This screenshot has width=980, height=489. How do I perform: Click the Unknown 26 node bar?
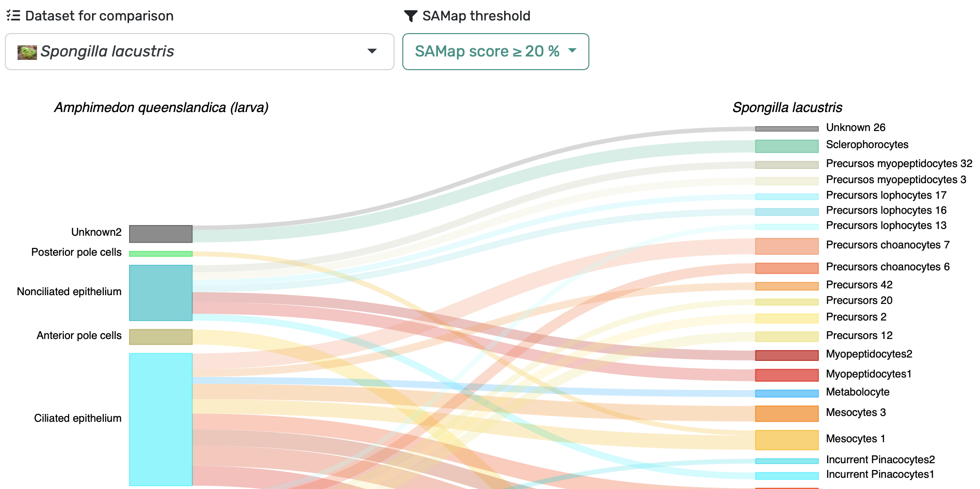(787, 129)
